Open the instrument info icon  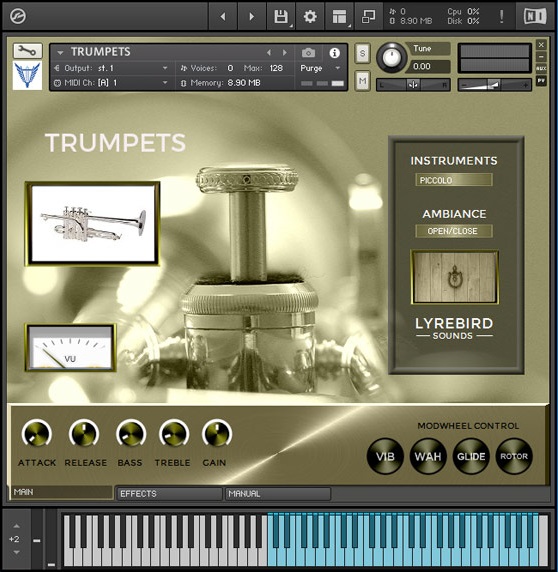[334, 53]
